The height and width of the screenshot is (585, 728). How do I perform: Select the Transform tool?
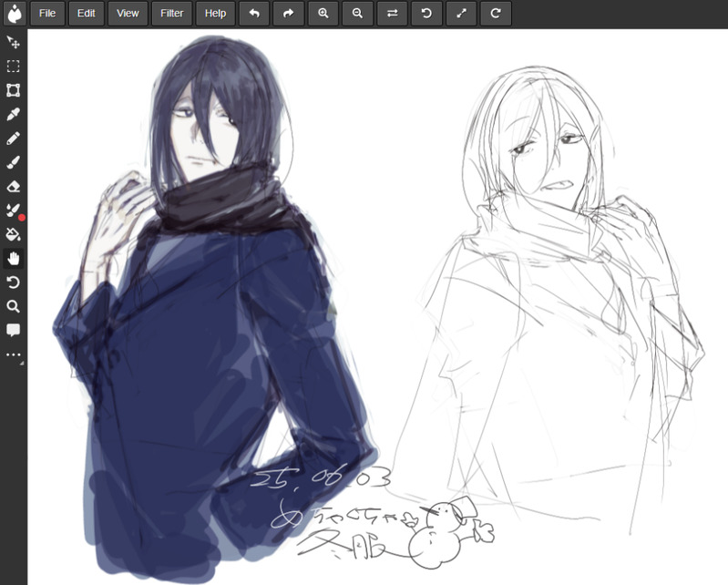[13, 90]
